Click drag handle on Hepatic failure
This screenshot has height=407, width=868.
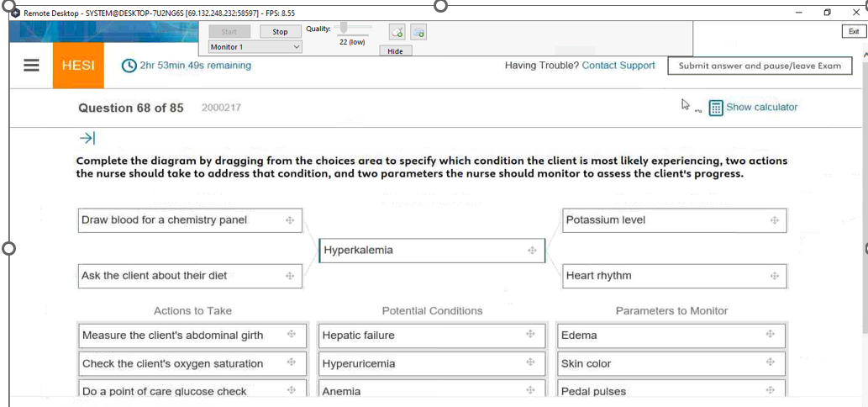[530, 335]
